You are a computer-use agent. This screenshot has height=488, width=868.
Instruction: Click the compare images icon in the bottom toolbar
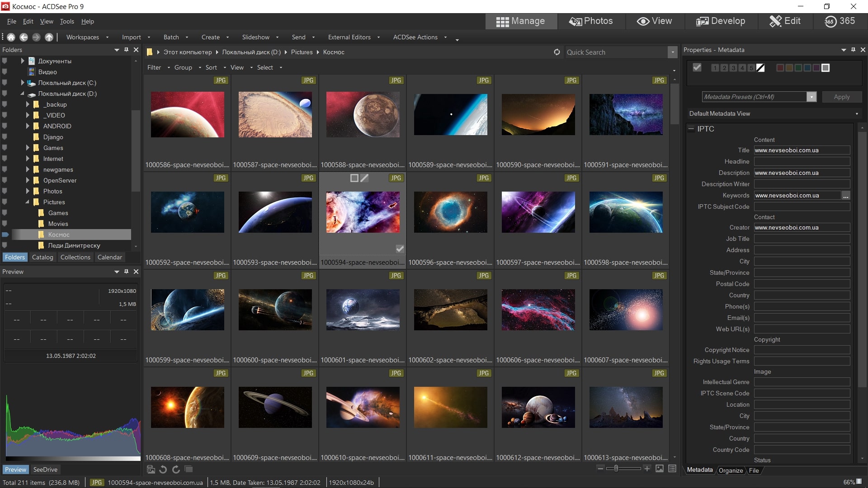pyautogui.click(x=189, y=469)
